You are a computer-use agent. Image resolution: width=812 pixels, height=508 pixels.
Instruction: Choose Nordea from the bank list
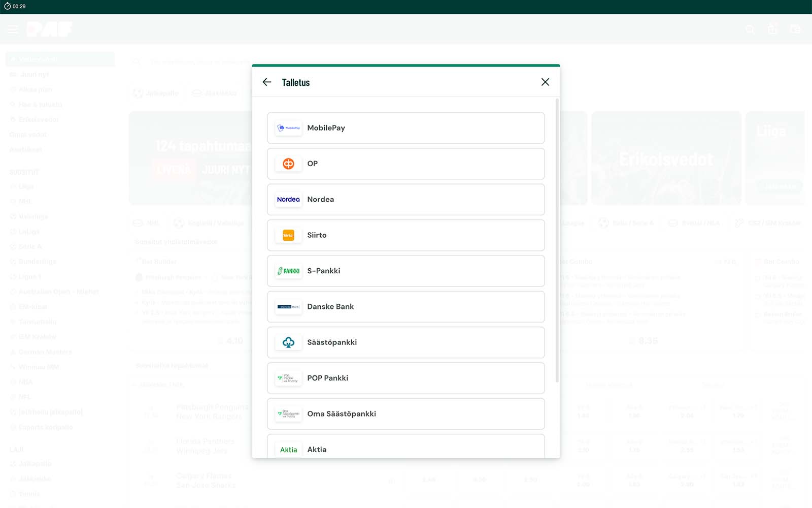tap(406, 200)
